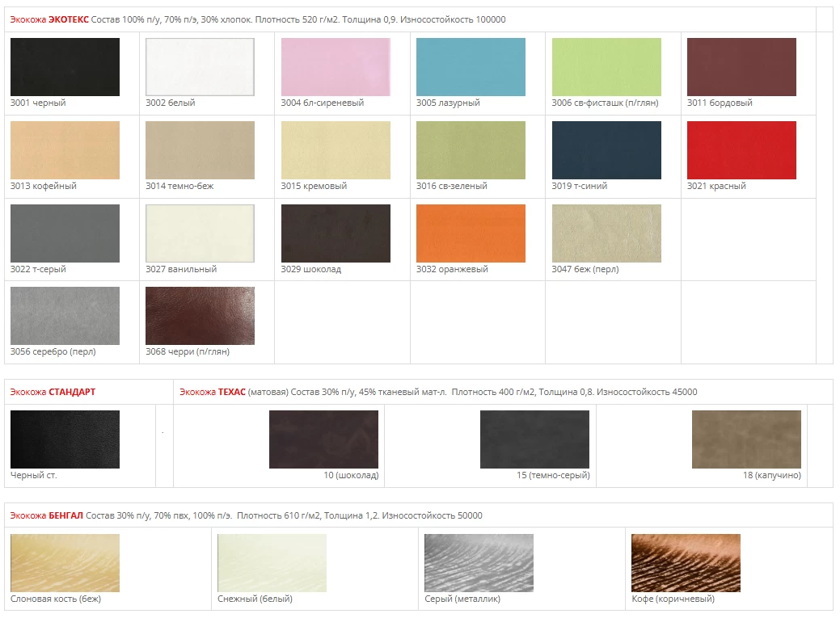
Task: Select Бенгал Слоновая кость (беж) texture
Action: [x=65, y=563]
